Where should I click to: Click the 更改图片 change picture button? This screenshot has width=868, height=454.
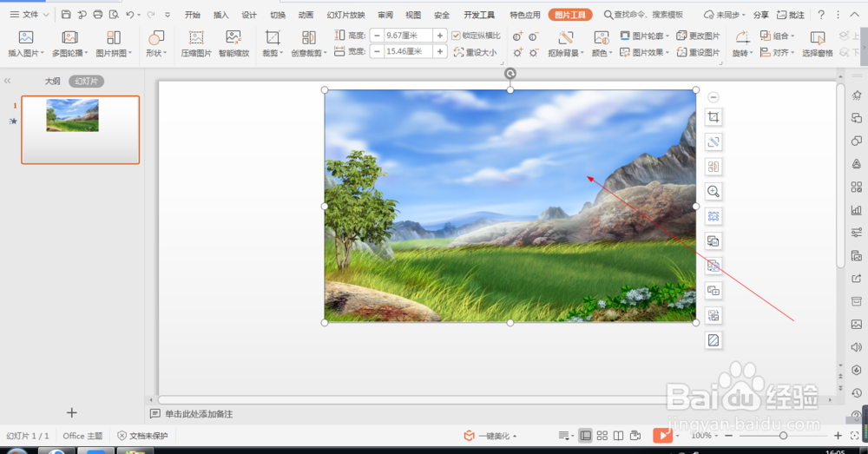(698, 36)
